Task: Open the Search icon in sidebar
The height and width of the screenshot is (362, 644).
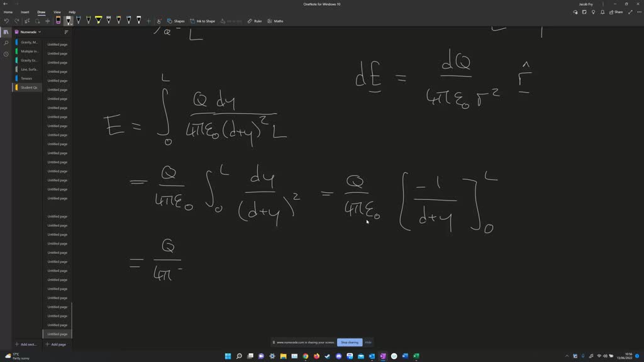Action: (6, 43)
